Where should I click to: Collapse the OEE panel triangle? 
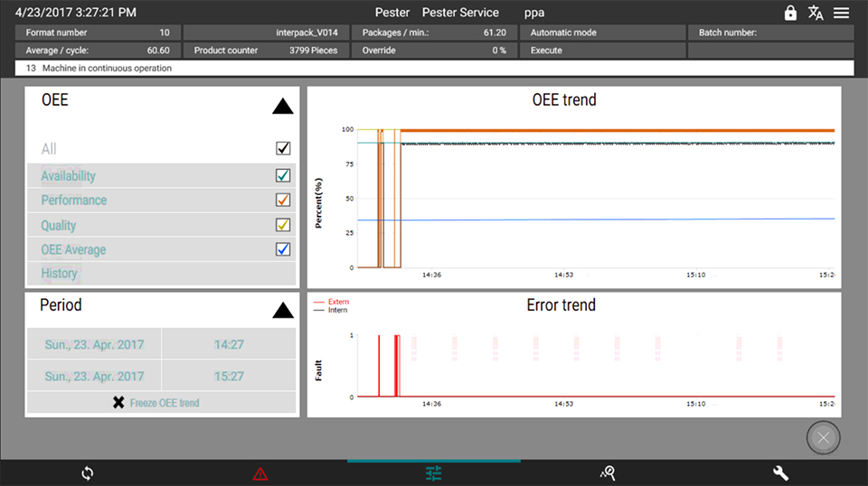[x=283, y=107]
